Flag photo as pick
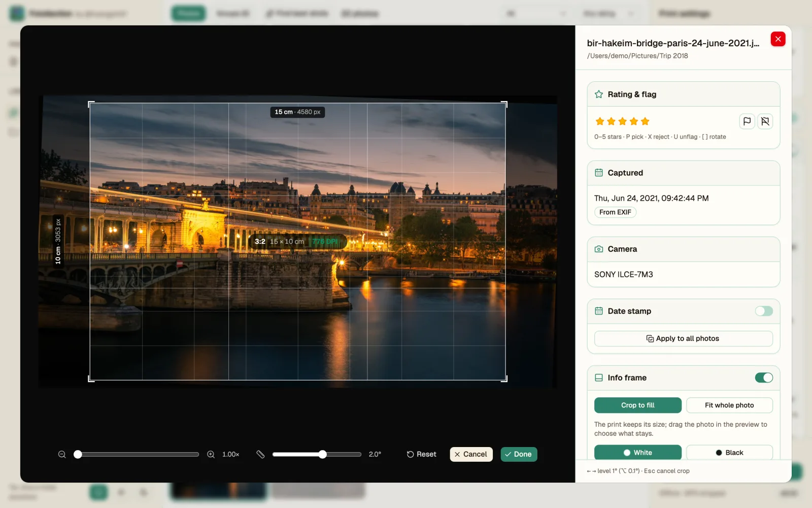The width and height of the screenshot is (812, 508). click(747, 121)
